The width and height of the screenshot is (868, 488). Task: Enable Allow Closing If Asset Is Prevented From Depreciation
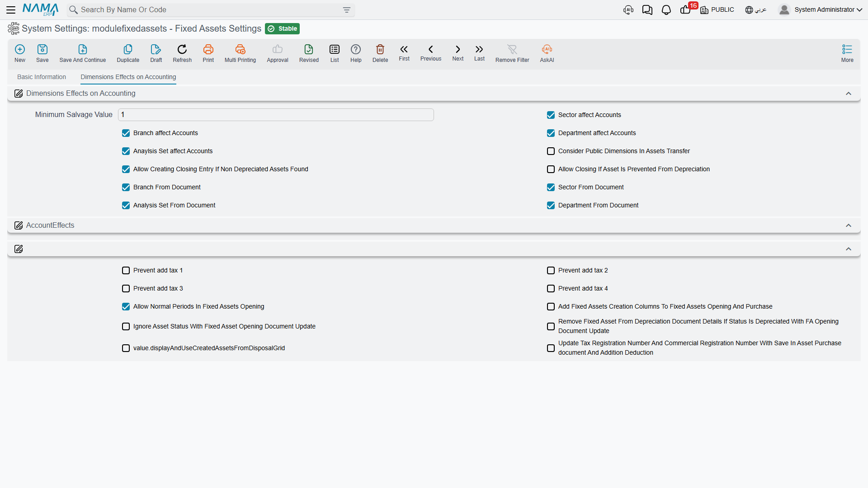click(x=551, y=169)
